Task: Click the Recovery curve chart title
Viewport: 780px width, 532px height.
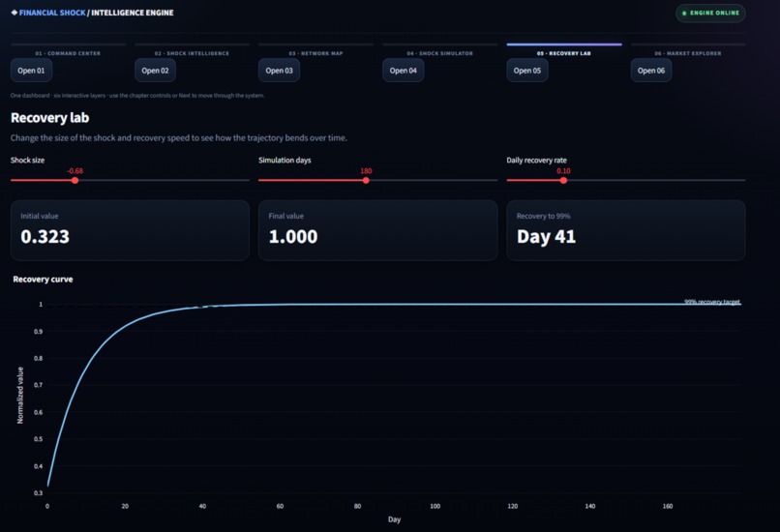Action: pos(43,280)
